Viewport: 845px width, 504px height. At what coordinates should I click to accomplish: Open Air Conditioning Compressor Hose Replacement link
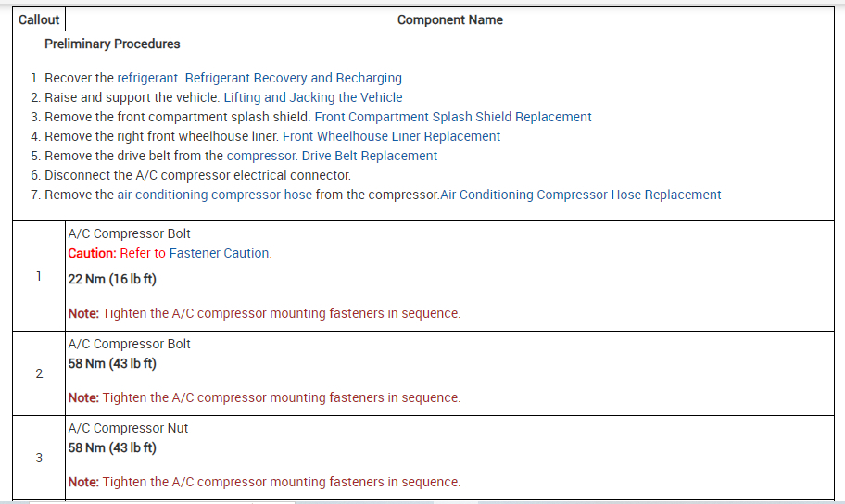click(581, 195)
